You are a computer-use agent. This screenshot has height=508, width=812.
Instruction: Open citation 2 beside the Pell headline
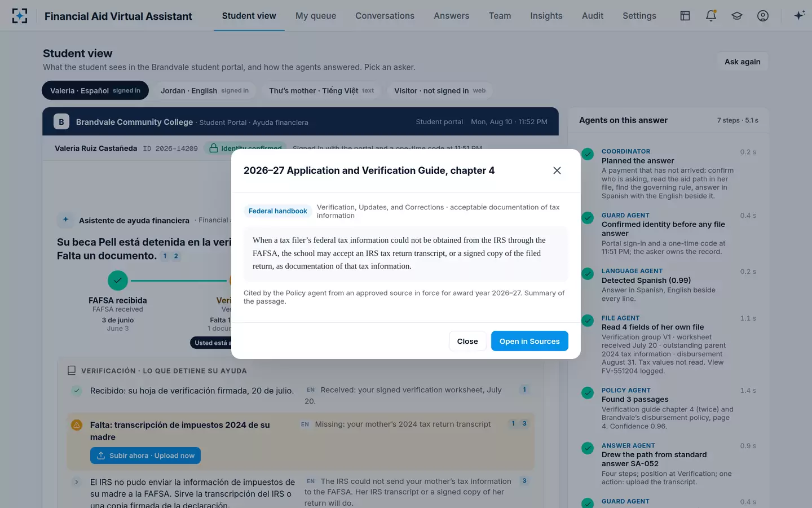click(x=176, y=256)
